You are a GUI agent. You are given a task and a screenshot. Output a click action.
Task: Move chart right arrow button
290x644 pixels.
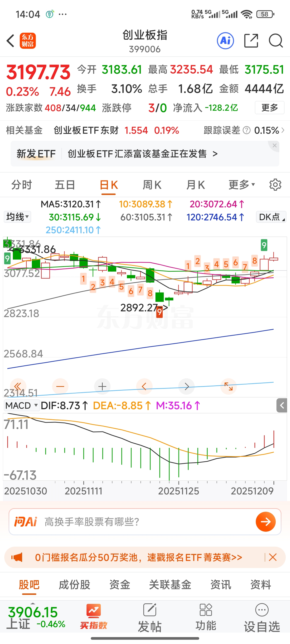186,387
